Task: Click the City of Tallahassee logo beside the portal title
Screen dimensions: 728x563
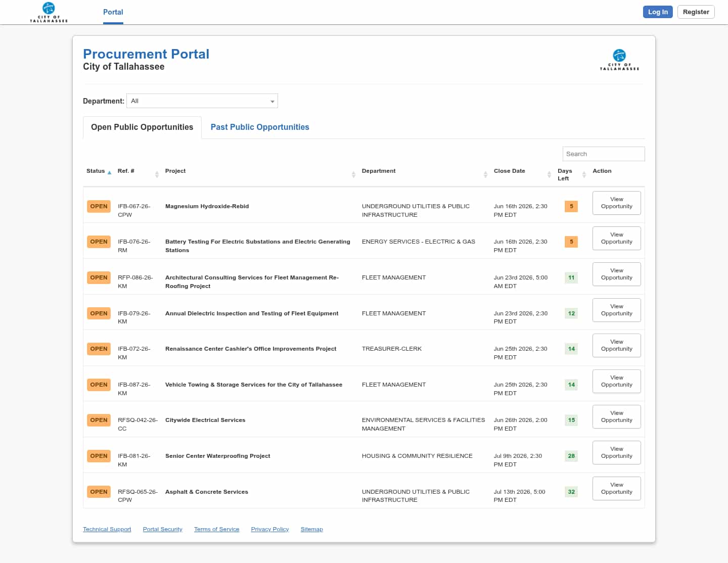Action: (619, 60)
